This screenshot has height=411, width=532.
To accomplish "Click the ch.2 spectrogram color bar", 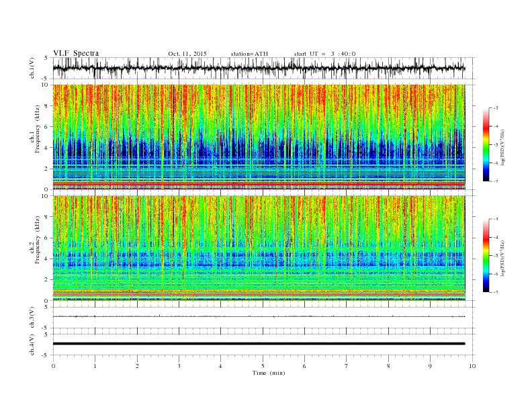I will (x=486, y=256).
